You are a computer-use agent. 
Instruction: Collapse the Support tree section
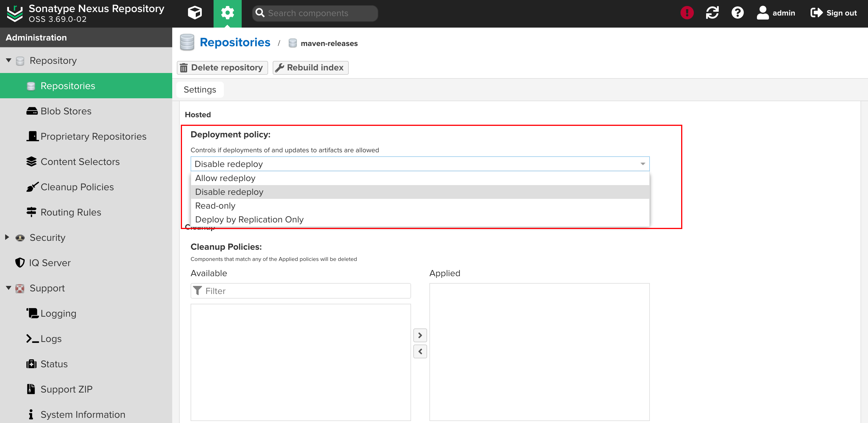tap(9, 288)
